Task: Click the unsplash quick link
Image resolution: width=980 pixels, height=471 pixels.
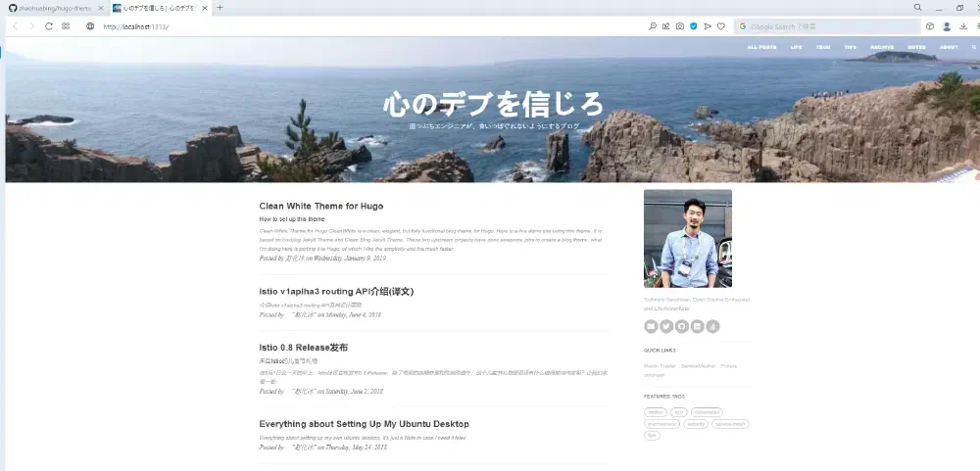Action: click(x=655, y=375)
